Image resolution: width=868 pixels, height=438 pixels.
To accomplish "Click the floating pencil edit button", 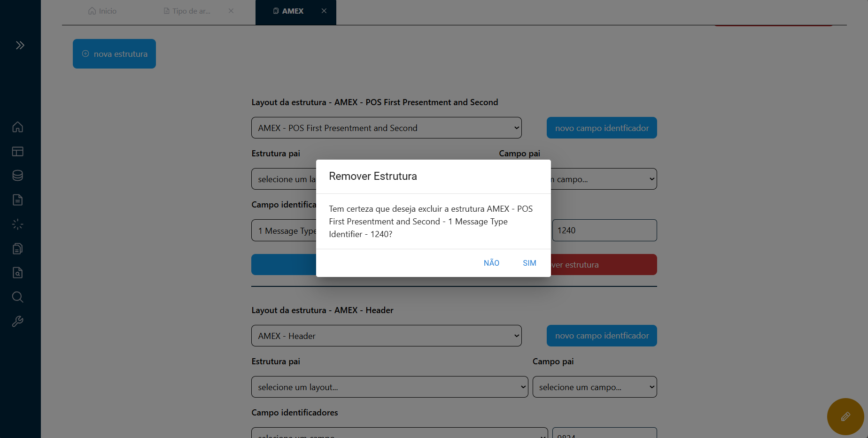I will click(845, 416).
